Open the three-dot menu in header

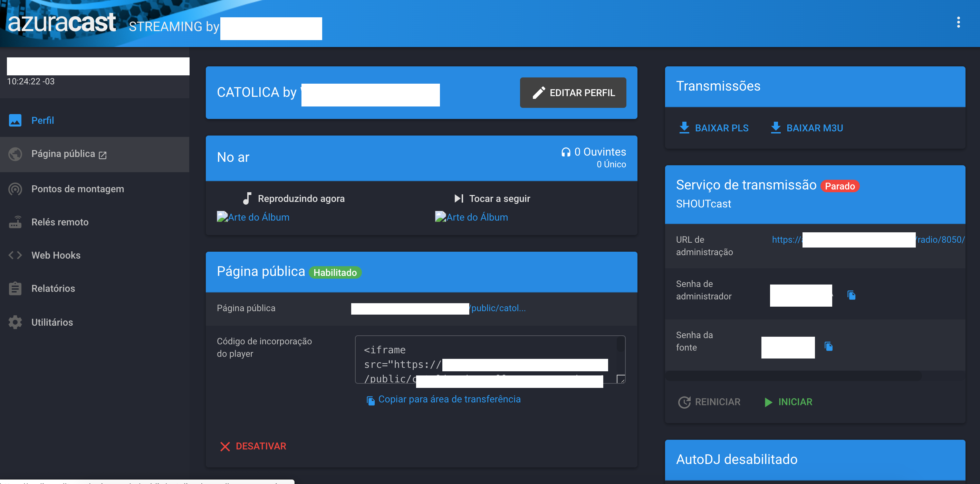click(x=958, y=22)
